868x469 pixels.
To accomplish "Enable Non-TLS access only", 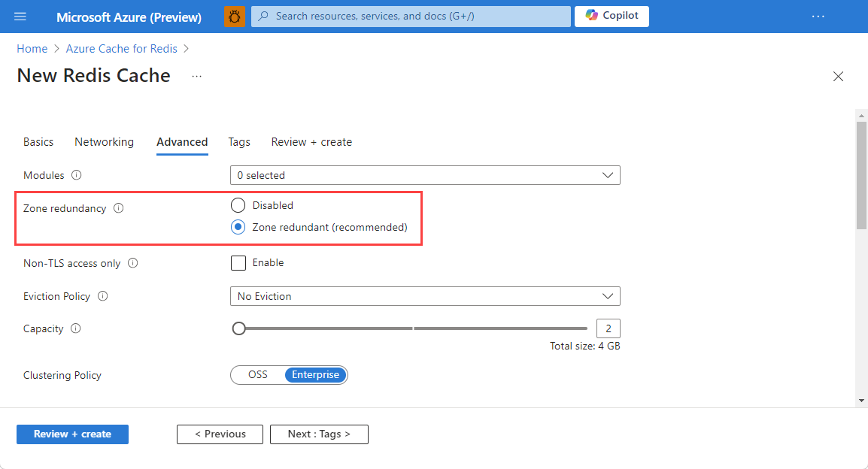I will [238, 262].
